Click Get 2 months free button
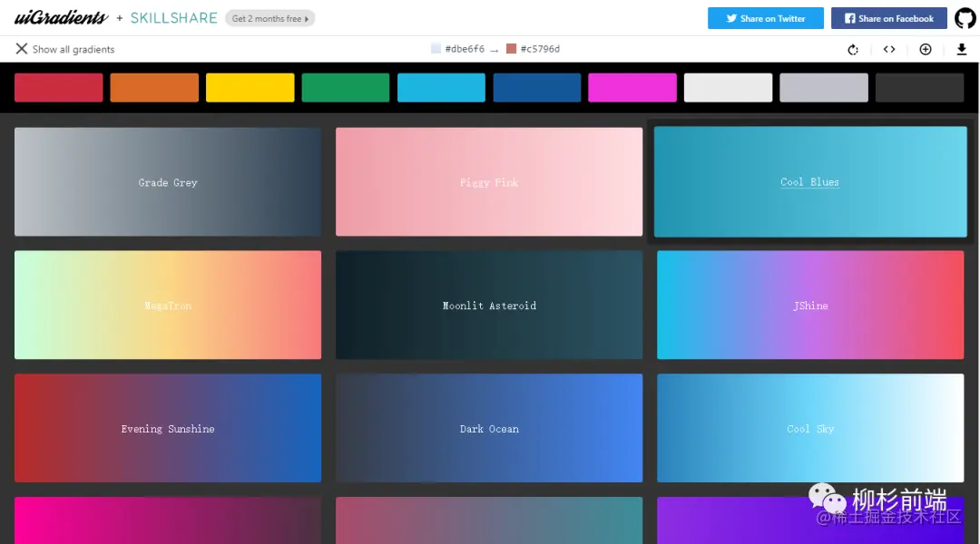The image size is (980, 544). 270,19
